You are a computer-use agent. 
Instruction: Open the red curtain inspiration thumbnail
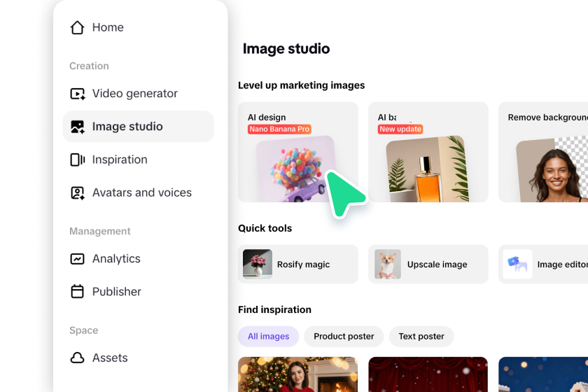(x=428, y=374)
